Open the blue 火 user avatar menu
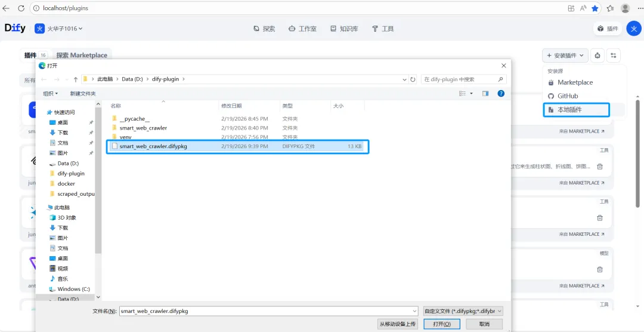The width and height of the screenshot is (644, 332). point(634,29)
